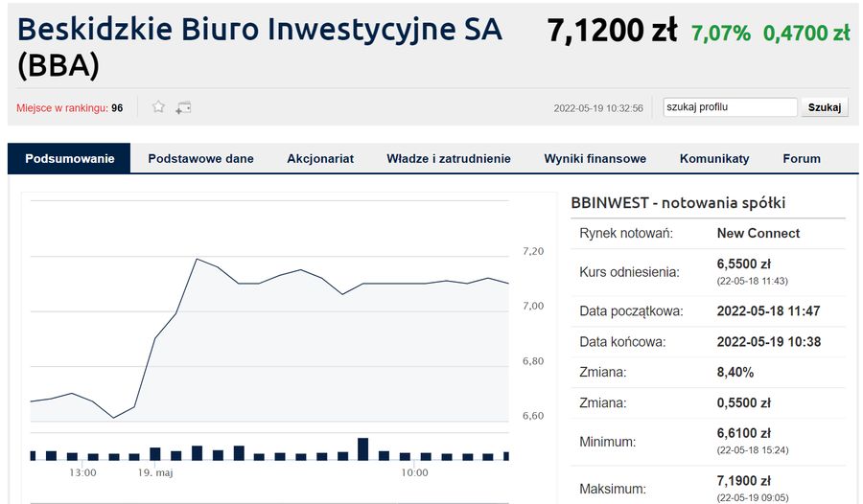The height and width of the screenshot is (504, 863).
Task: Switch to the Komunikaty tab
Action: pyautogui.click(x=714, y=159)
